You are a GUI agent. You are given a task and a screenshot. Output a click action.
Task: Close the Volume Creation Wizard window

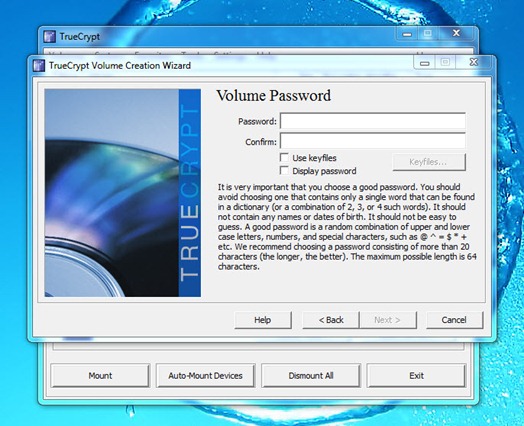point(474,62)
